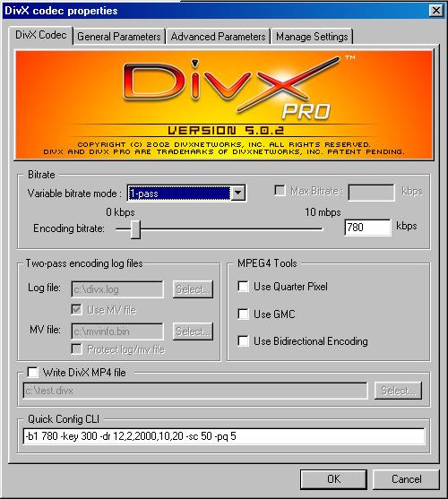Enable Use Bidirectional Encoding checkbox
The image size is (448, 499).
click(244, 340)
